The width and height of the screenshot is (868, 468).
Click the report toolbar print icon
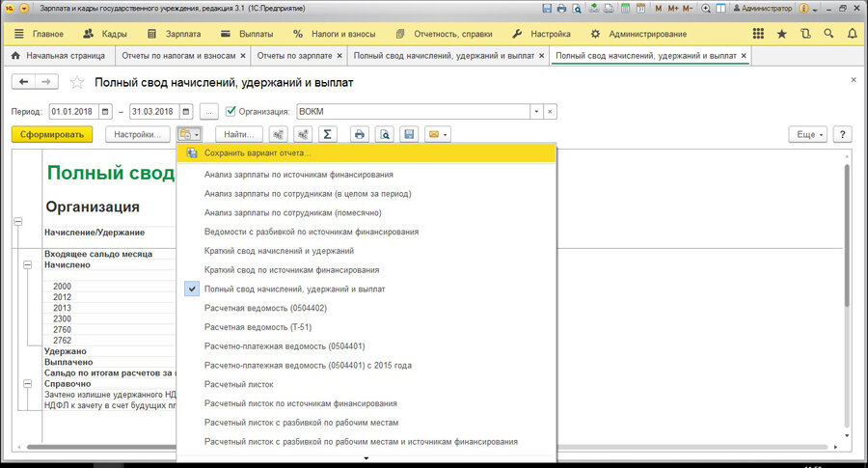[x=360, y=134]
